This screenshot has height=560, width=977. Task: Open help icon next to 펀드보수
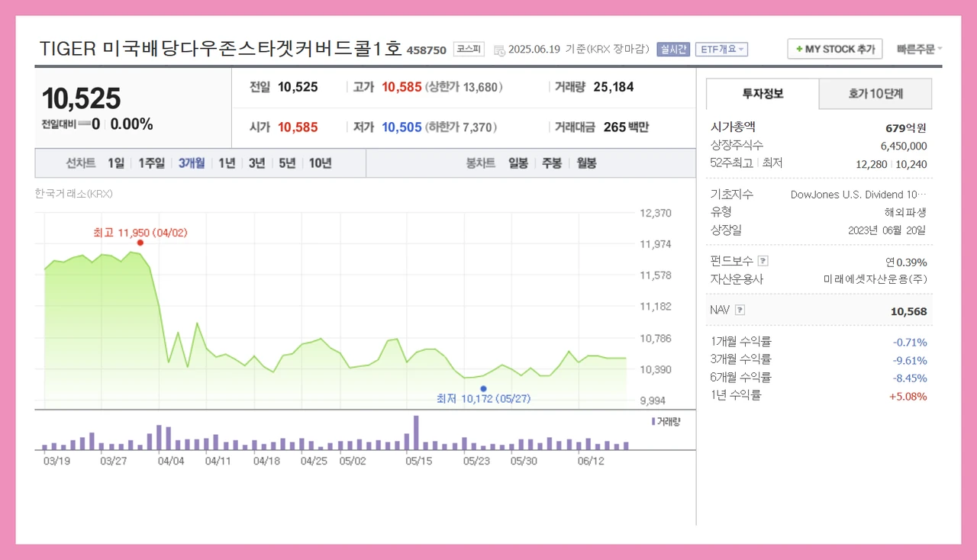coord(763,261)
